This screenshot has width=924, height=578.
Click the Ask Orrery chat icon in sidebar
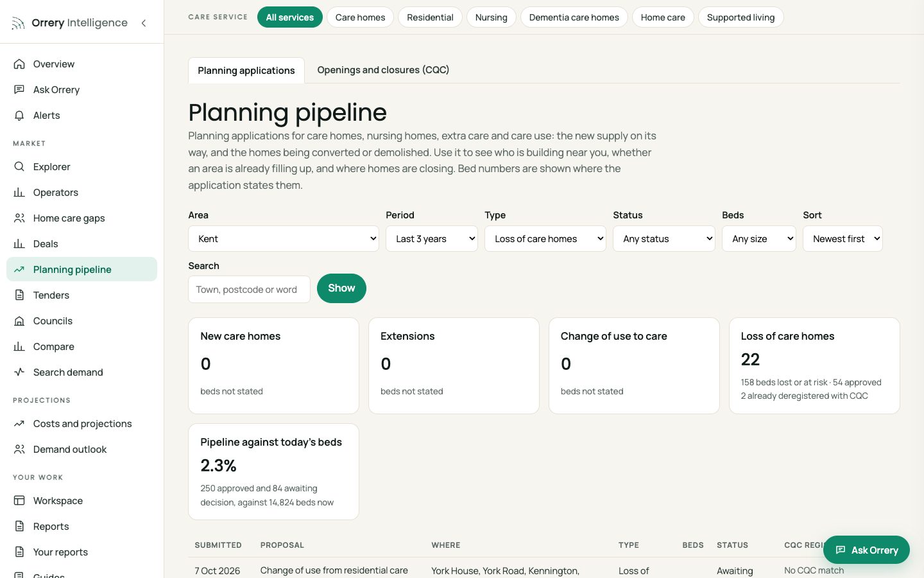click(x=19, y=90)
